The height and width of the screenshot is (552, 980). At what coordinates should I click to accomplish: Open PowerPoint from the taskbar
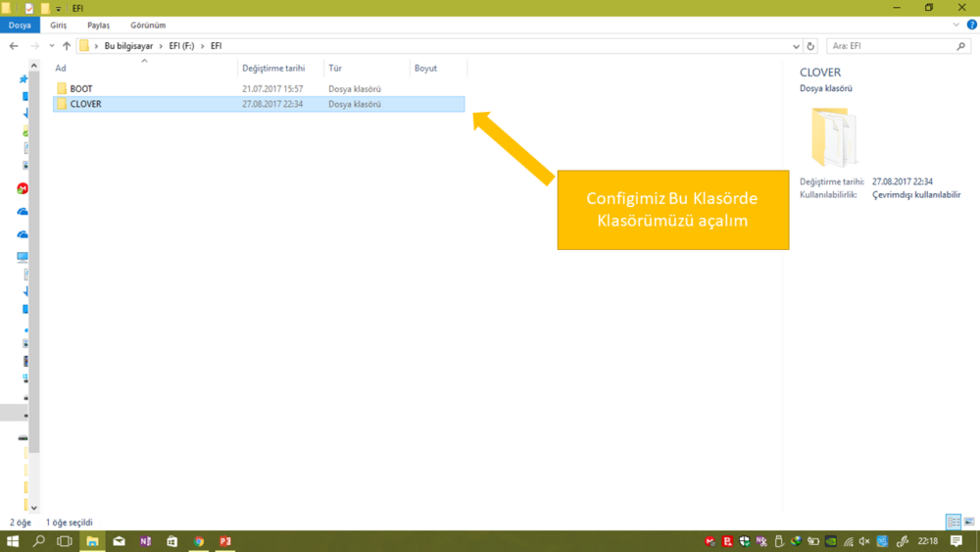[x=225, y=541]
